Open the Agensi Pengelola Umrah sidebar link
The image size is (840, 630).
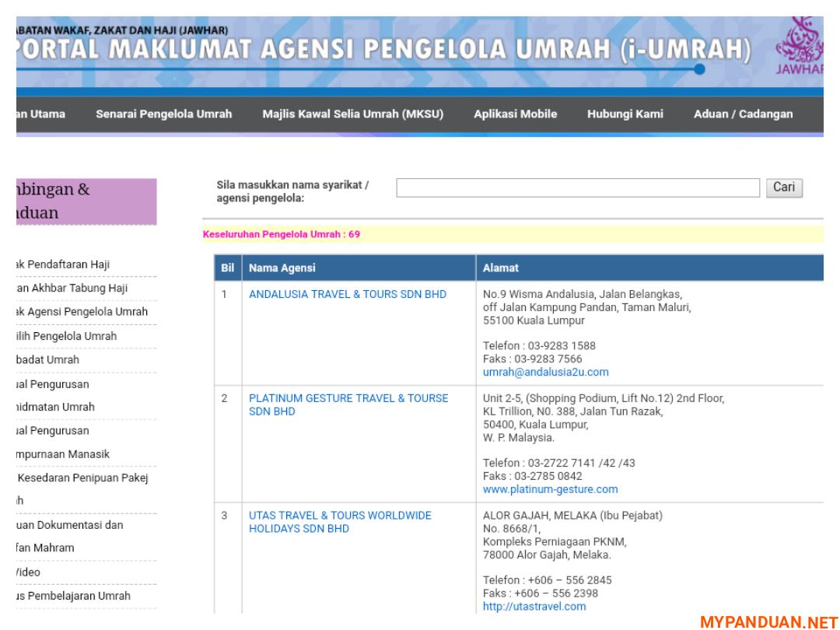(x=82, y=312)
